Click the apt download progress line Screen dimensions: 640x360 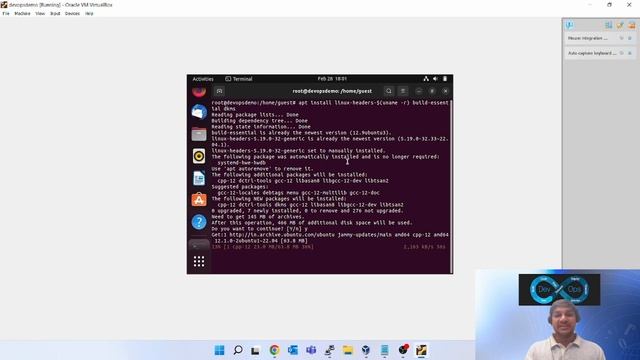coord(329,247)
